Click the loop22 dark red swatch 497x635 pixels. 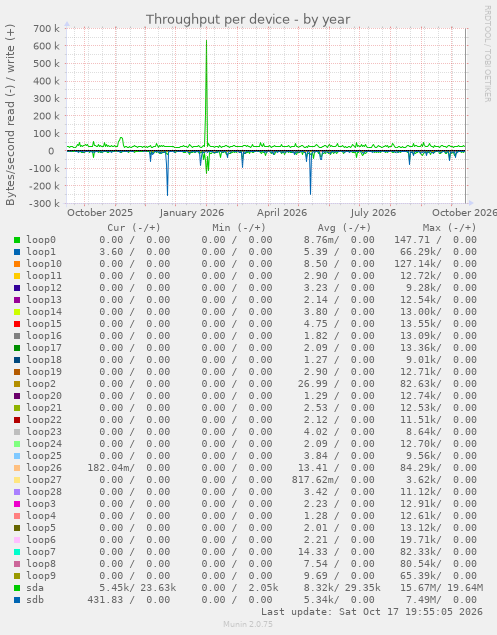pyautogui.click(x=17, y=420)
